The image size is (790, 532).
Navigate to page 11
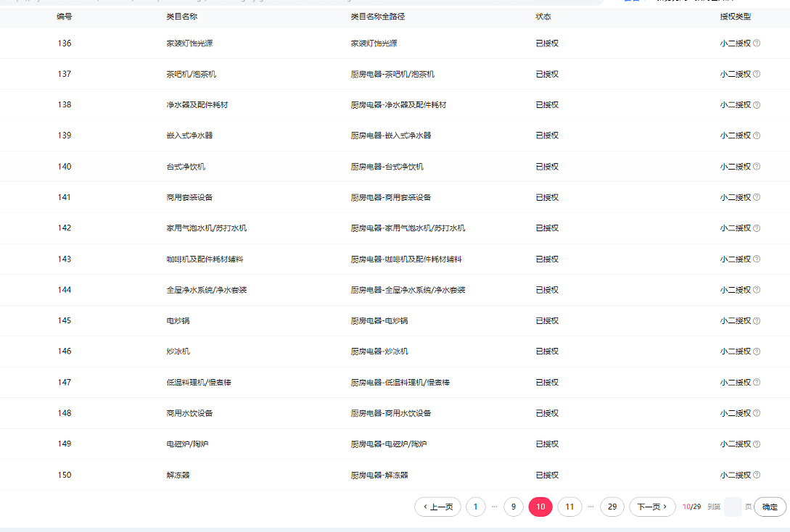(x=569, y=507)
